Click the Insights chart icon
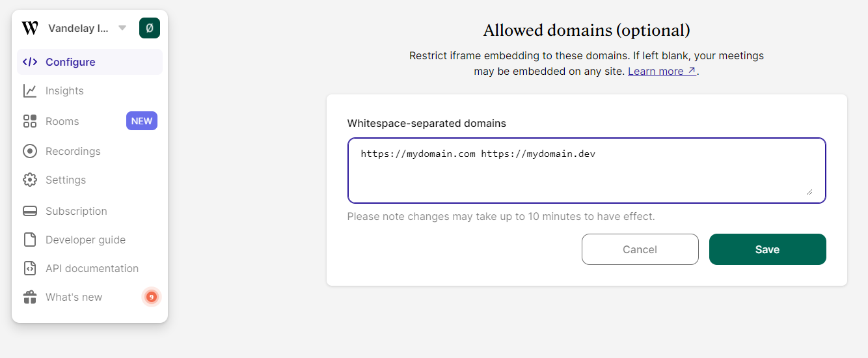Screen dimensions: 868x358 [x=30, y=90]
